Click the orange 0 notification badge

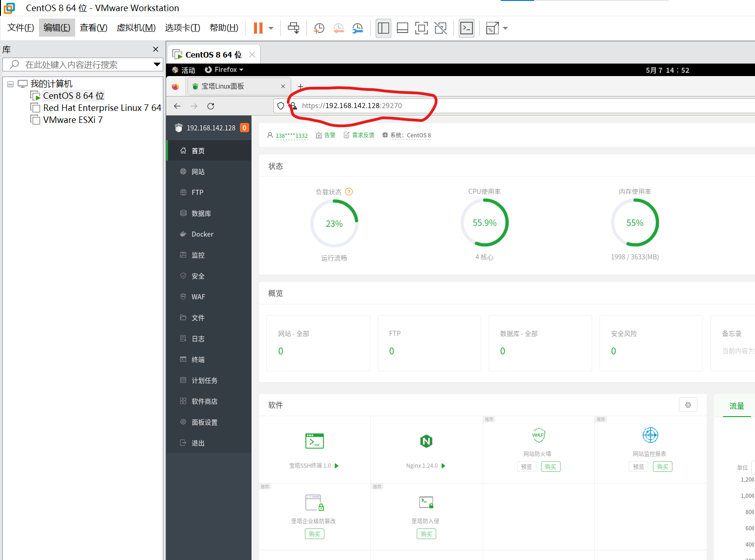pos(245,128)
